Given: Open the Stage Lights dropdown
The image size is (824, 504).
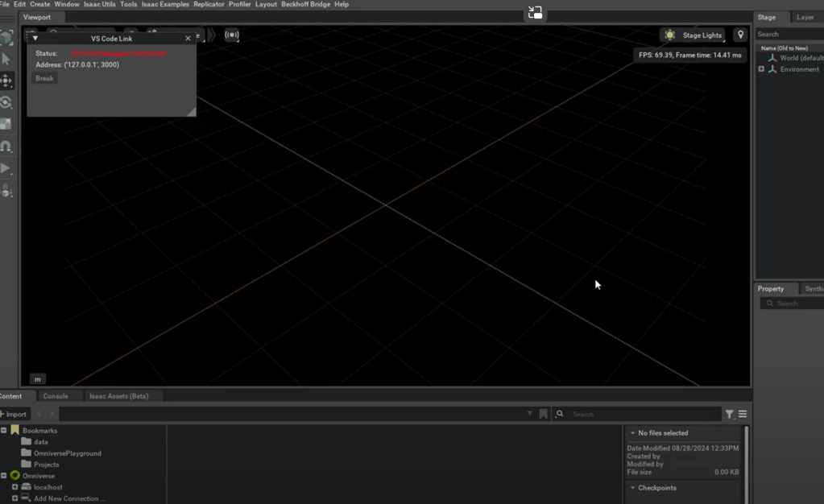Looking at the screenshot, I should [693, 35].
